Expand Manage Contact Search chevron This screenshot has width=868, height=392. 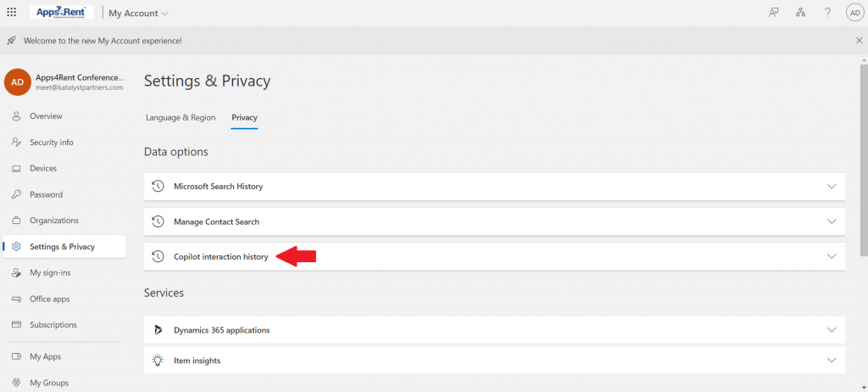point(832,221)
